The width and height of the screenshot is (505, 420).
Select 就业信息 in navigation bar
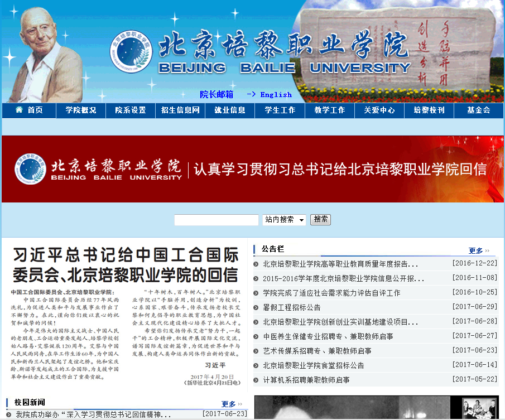230,110
